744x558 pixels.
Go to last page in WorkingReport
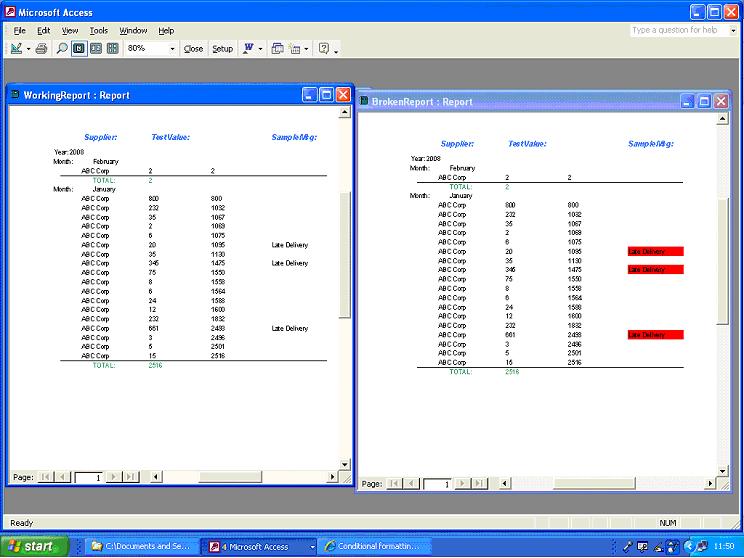(x=130, y=477)
